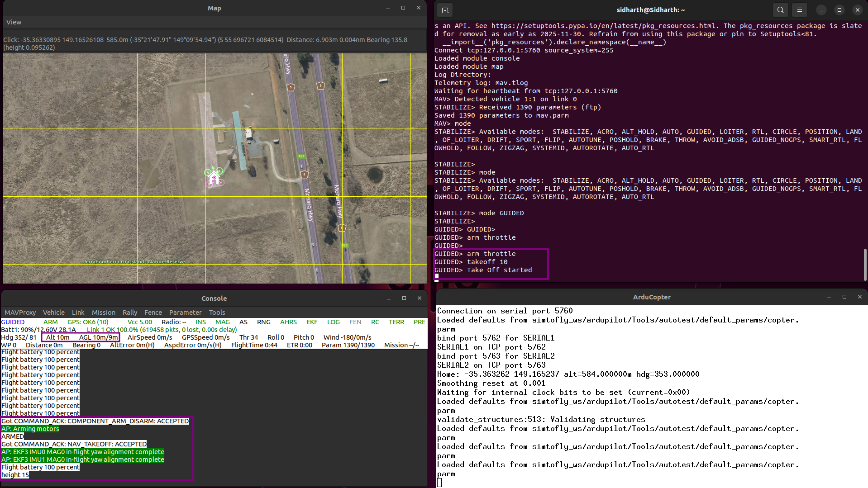Expand the Fence menu

153,313
